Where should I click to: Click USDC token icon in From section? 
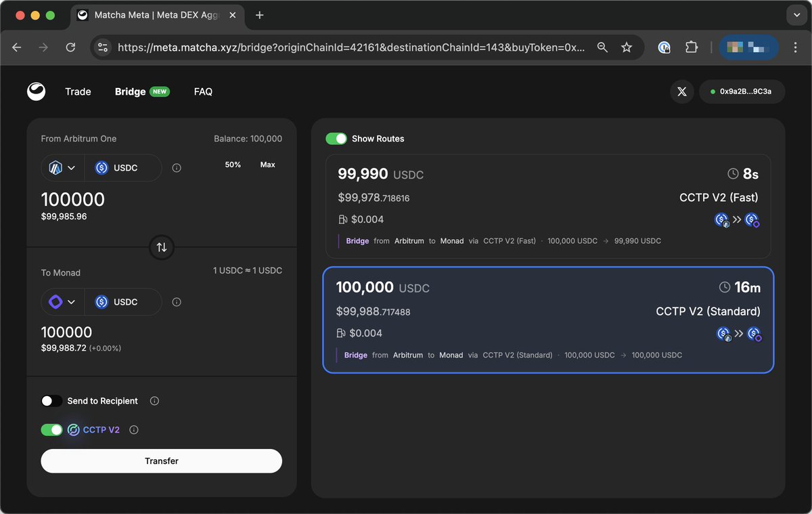[101, 168]
